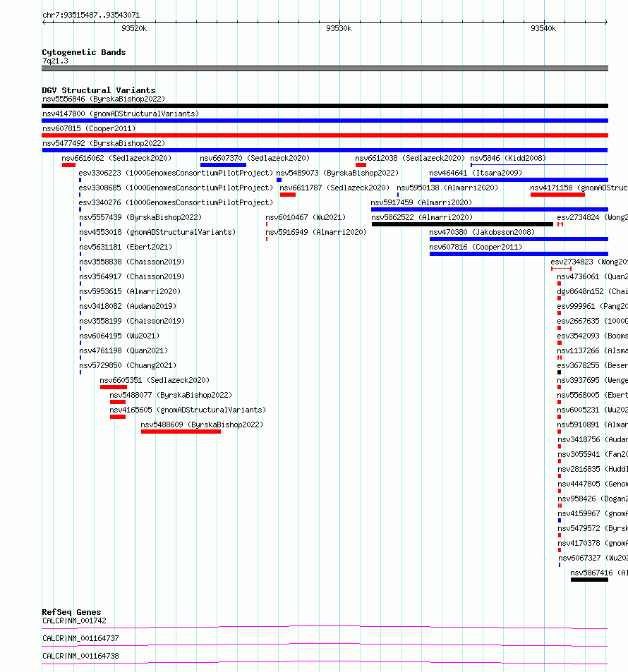Select the nsv607816 Cooper2011 blue bar
628x672 pixels.
click(519, 254)
